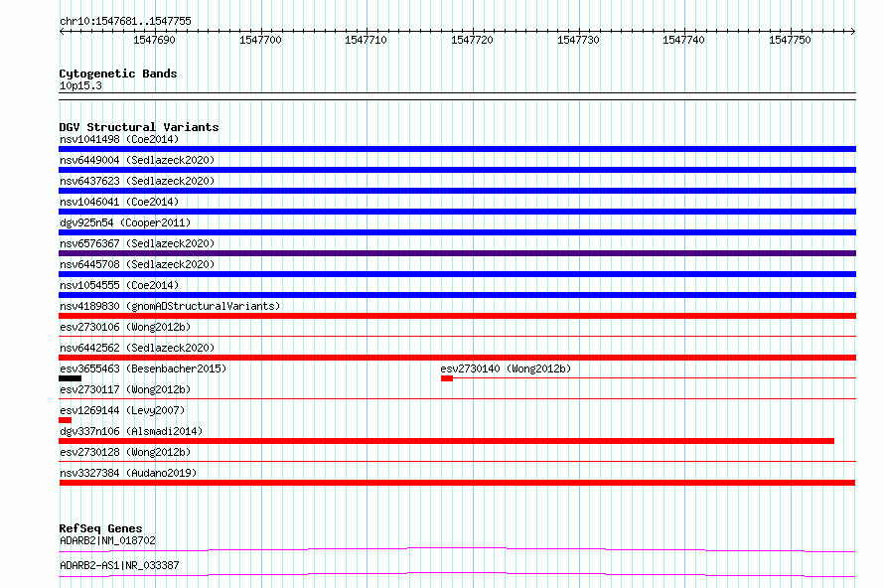The image size is (884, 588).
Task: Select the 10p15.3 band label
Action: pos(80,85)
